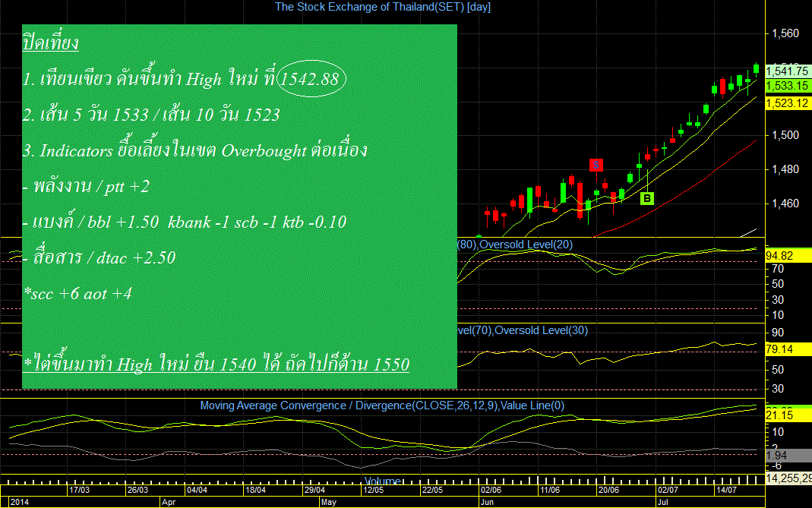Click the note line with dtac +2.50

click(x=100, y=257)
